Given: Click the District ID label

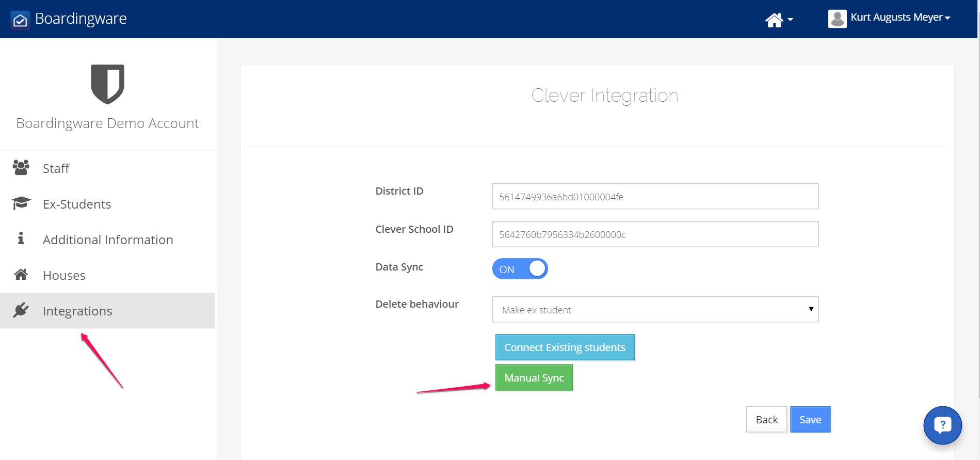Looking at the screenshot, I should [399, 191].
